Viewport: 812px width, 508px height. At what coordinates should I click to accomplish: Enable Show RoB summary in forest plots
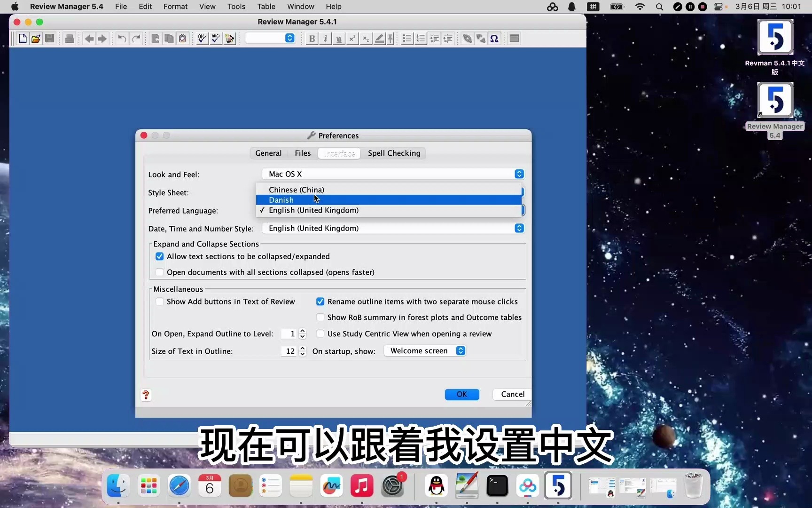pyautogui.click(x=320, y=317)
